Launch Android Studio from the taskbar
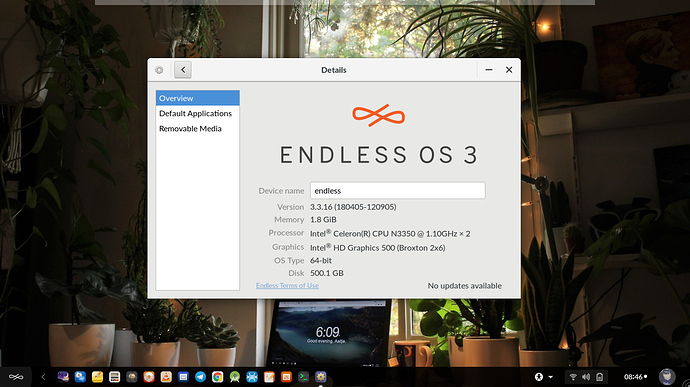Image resolution: width=690 pixels, height=387 pixels. (x=235, y=377)
